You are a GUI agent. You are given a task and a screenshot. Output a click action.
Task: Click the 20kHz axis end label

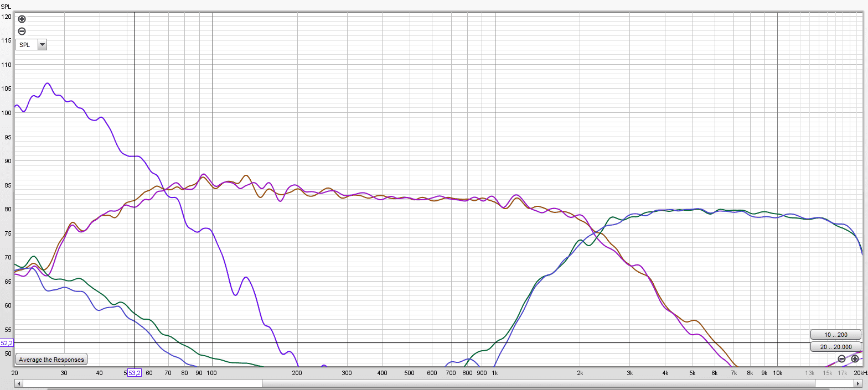coord(860,373)
